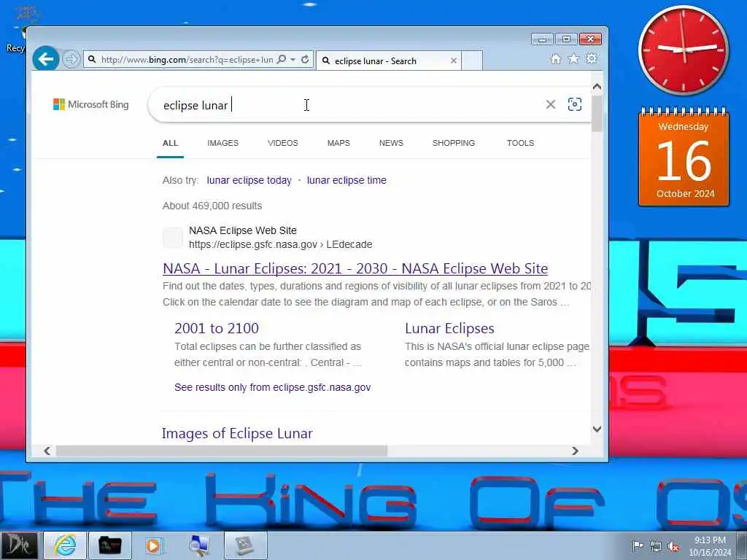
Task: Open Favorites star icon
Action: [573, 58]
